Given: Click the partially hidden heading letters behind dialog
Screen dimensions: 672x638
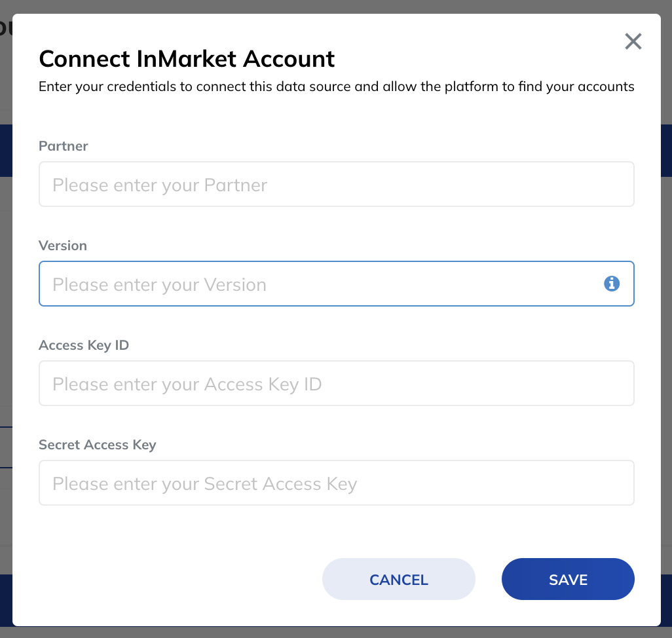Looking at the screenshot, I should tap(6, 28).
